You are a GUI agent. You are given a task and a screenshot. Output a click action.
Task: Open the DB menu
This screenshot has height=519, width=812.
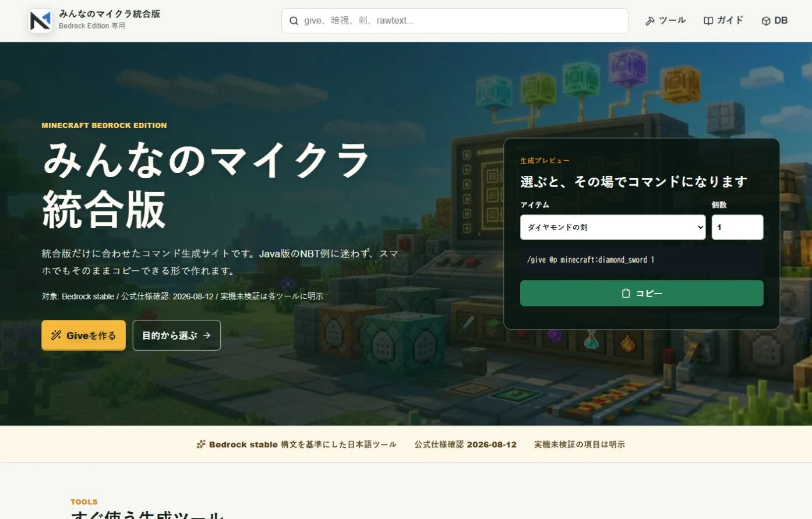774,20
